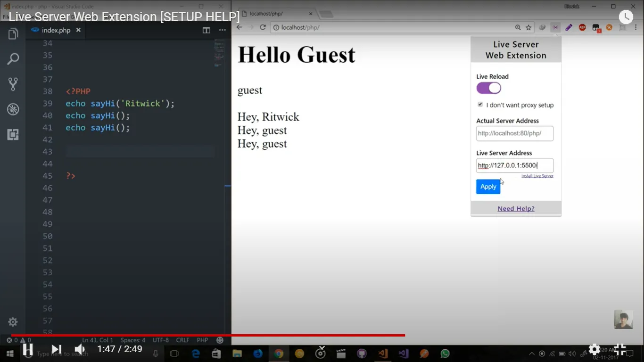Open the Need Help? link
Image resolution: width=644 pixels, height=362 pixels.
(516, 209)
